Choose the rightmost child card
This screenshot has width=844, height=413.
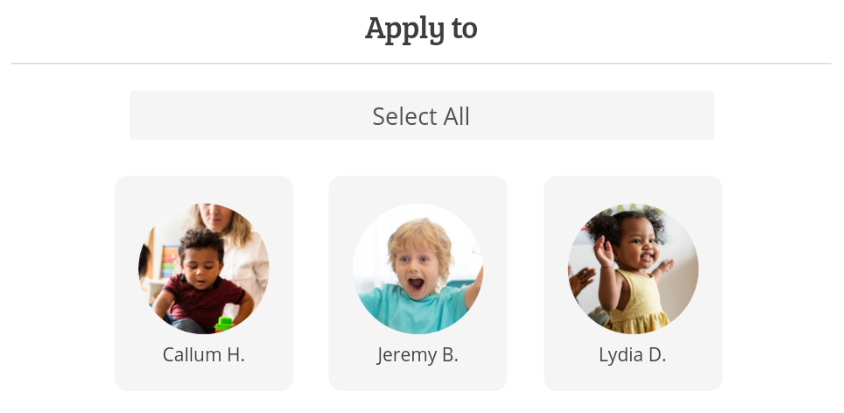(632, 284)
